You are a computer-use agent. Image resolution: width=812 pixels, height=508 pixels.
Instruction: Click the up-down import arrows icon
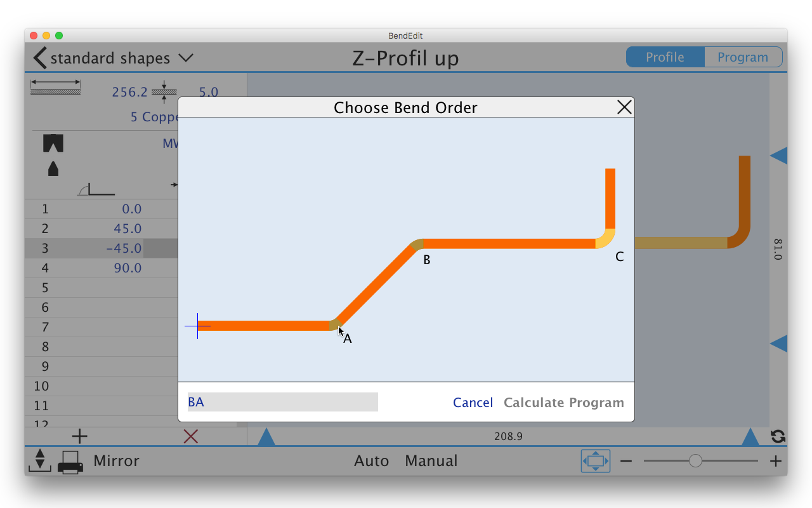[39, 460]
